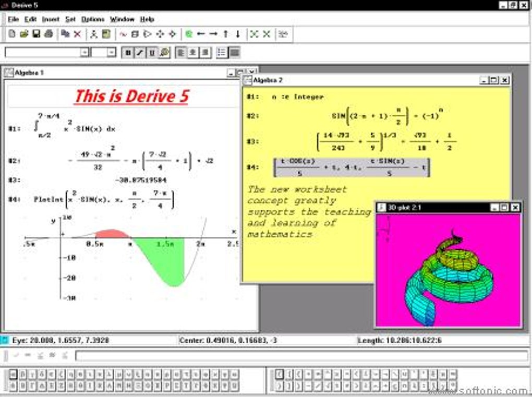Toggle Bold formatting
532x397 pixels.
click(x=128, y=53)
